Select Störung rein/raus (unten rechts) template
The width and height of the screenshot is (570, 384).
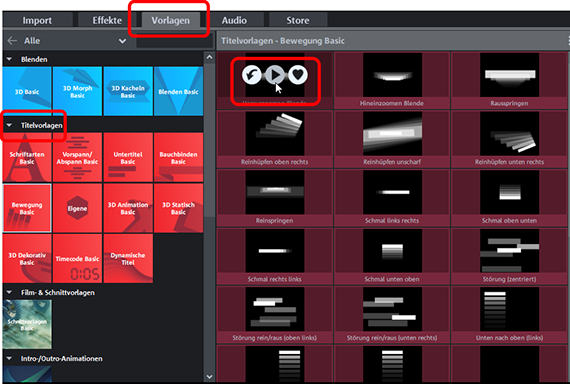tap(392, 315)
